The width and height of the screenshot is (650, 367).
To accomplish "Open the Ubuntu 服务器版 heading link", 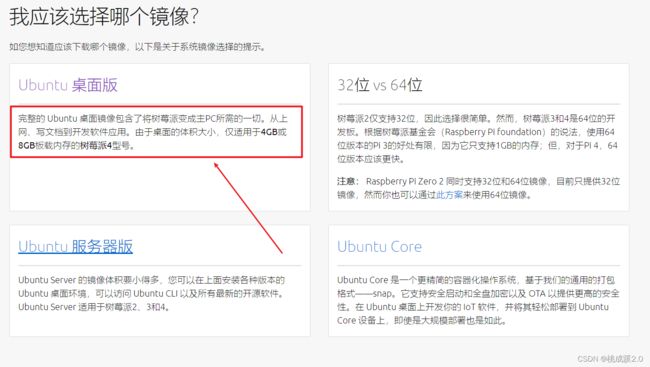I will tap(75, 246).
